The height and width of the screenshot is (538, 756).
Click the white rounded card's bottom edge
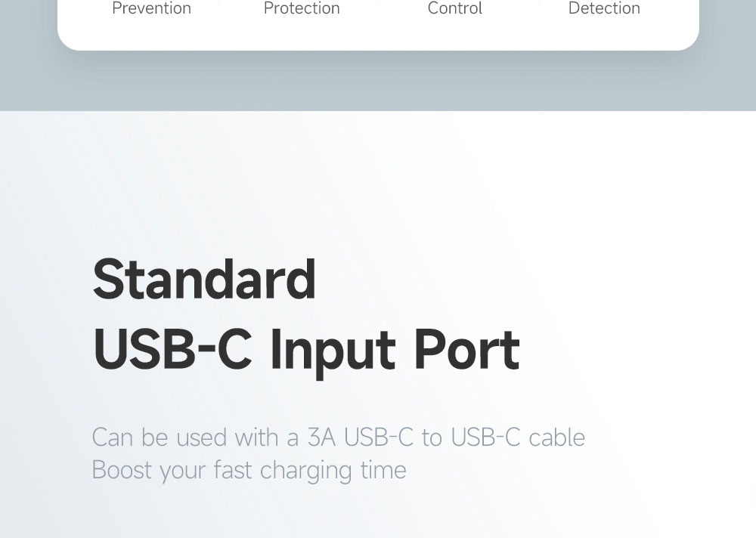point(378,48)
